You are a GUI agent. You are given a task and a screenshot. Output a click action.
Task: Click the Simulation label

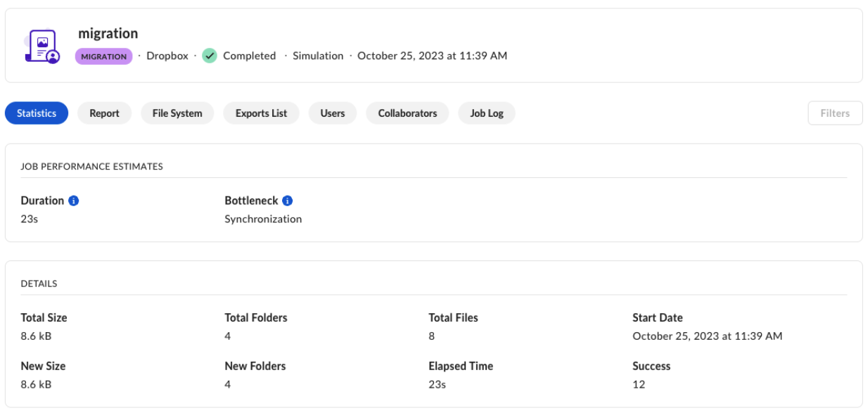pos(318,56)
